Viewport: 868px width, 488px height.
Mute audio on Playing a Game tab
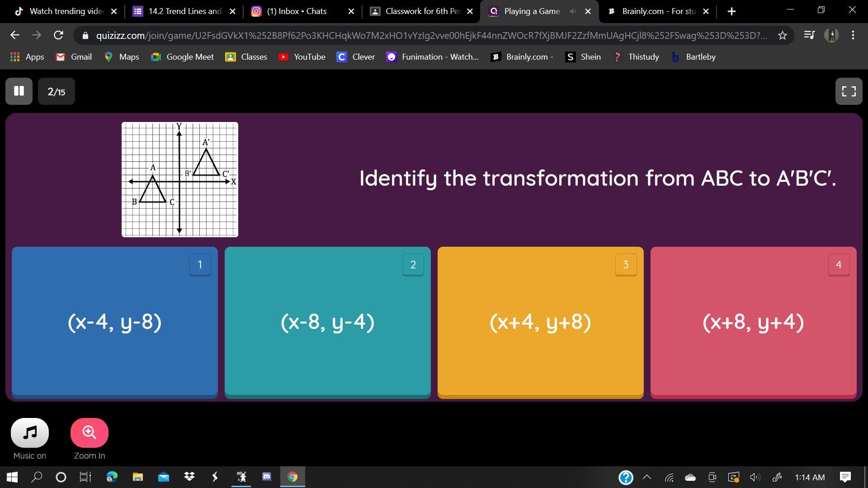(573, 11)
